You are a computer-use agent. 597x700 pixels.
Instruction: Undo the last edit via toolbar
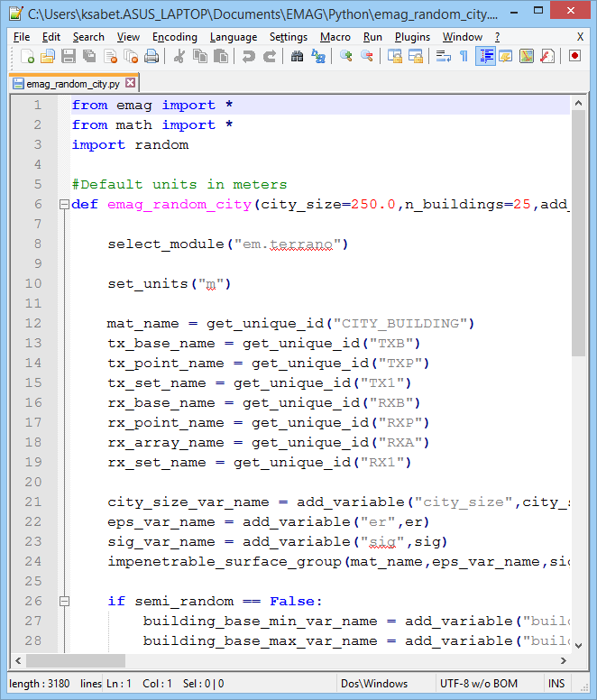pos(248,56)
